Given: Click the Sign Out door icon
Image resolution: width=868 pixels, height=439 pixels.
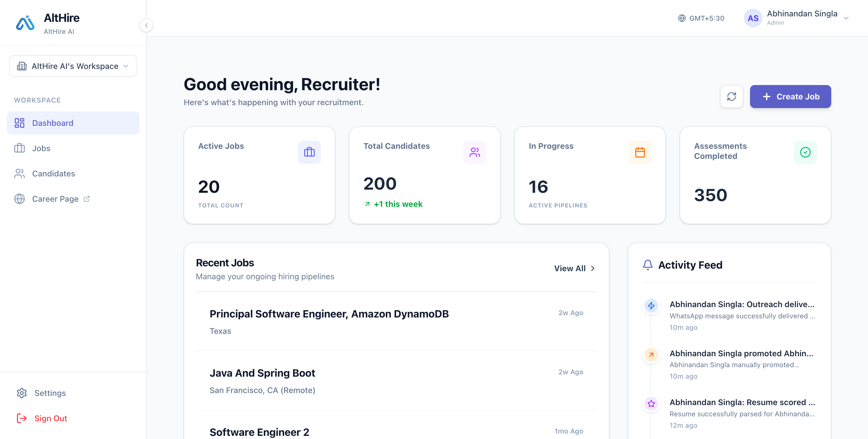Looking at the screenshot, I should click(22, 418).
